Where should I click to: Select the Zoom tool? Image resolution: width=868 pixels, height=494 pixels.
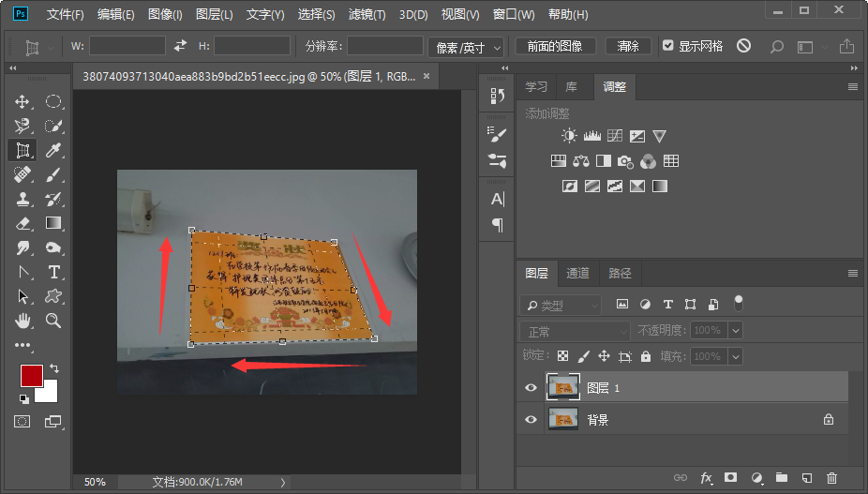click(x=53, y=321)
